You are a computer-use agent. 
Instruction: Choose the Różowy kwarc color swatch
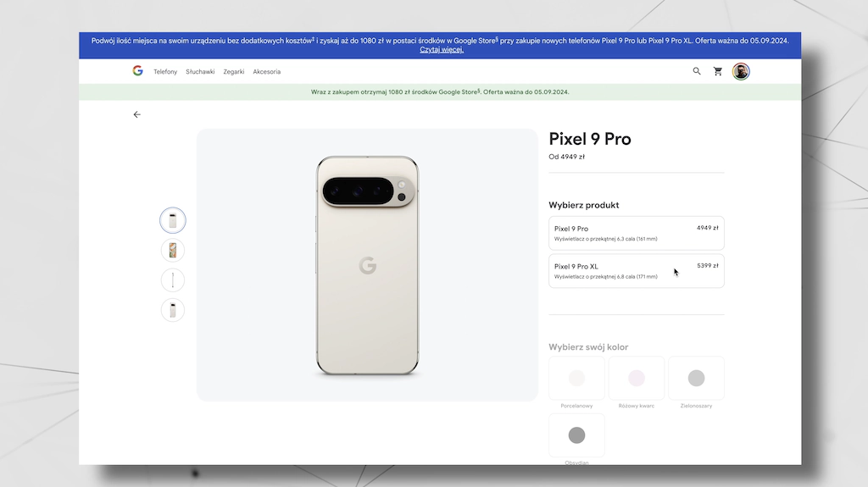(x=636, y=378)
